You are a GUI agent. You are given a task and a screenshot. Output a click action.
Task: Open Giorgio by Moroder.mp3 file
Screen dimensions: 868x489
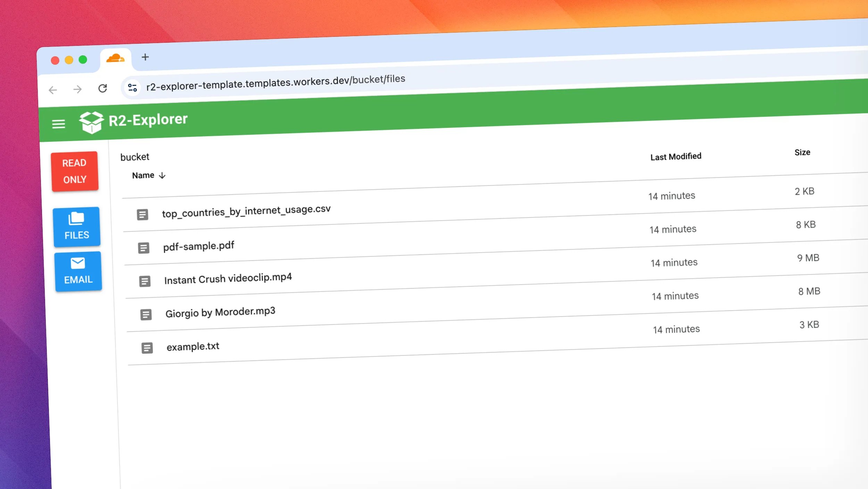(x=220, y=312)
